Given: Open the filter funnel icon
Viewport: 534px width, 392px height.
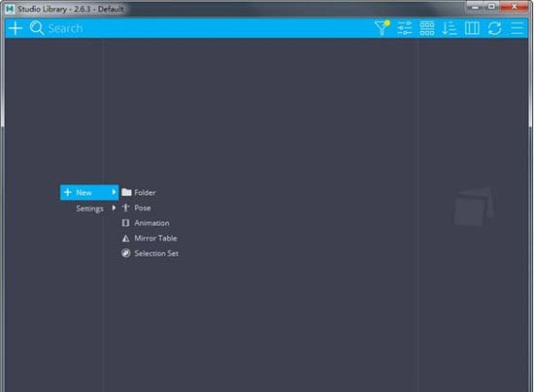Looking at the screenshot, I should [383, 28].
